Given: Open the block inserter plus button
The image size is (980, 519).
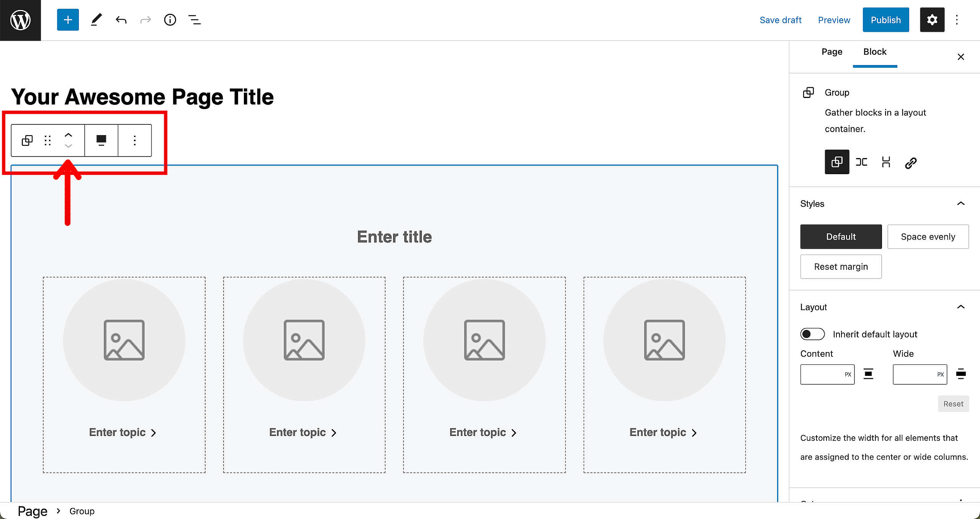Looking at the screenshot, I should click(68, 20).
